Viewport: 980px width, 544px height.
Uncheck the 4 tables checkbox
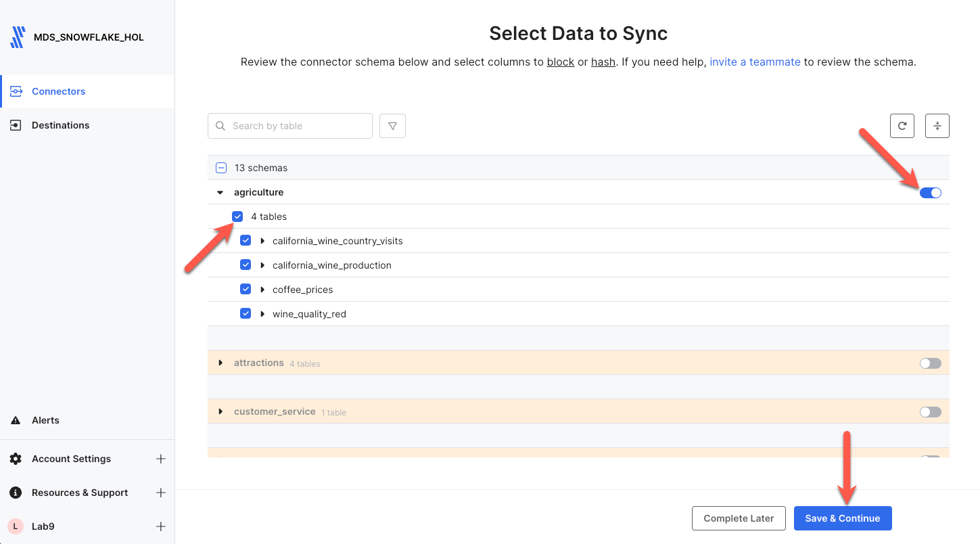pos(237,217)
